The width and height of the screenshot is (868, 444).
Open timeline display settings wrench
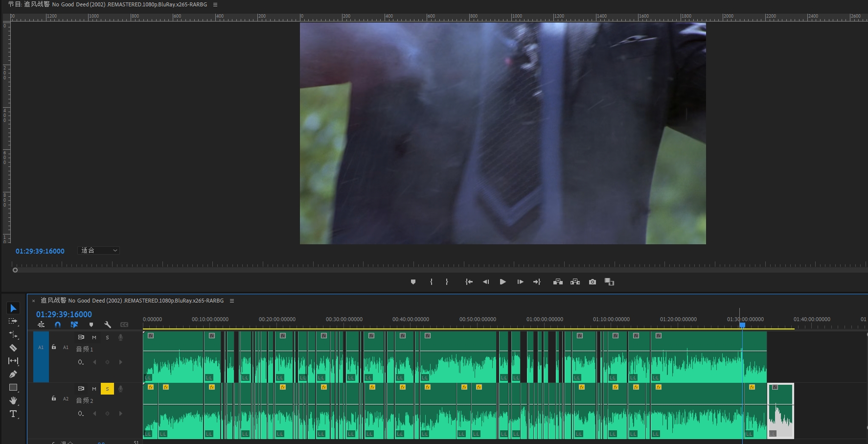tap(108, 325)
